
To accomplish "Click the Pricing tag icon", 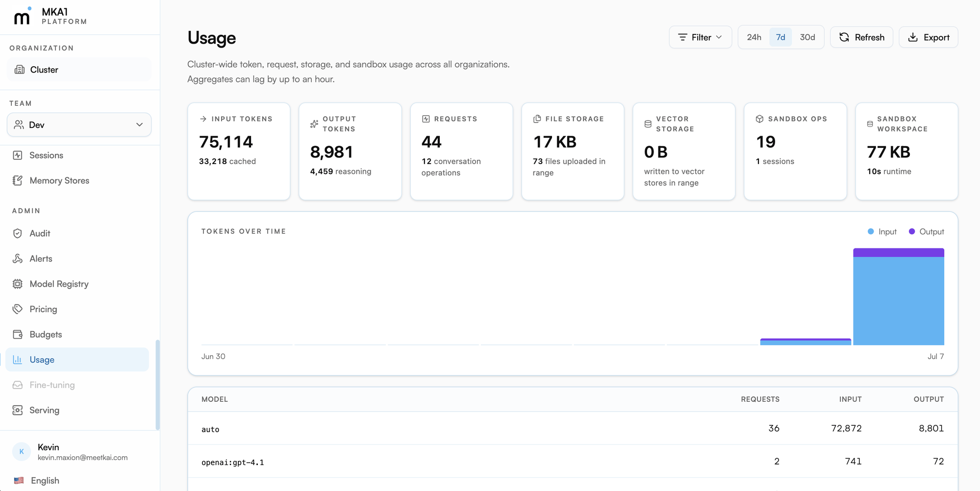I will (x=18, y=309).
